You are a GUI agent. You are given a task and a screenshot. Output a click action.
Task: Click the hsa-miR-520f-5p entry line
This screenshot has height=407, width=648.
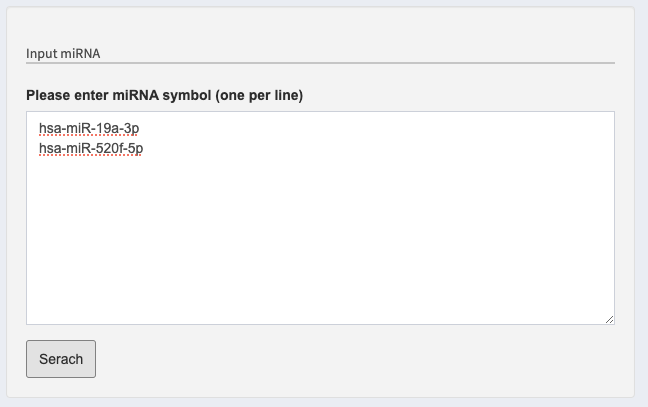click(x=91, y=148)
